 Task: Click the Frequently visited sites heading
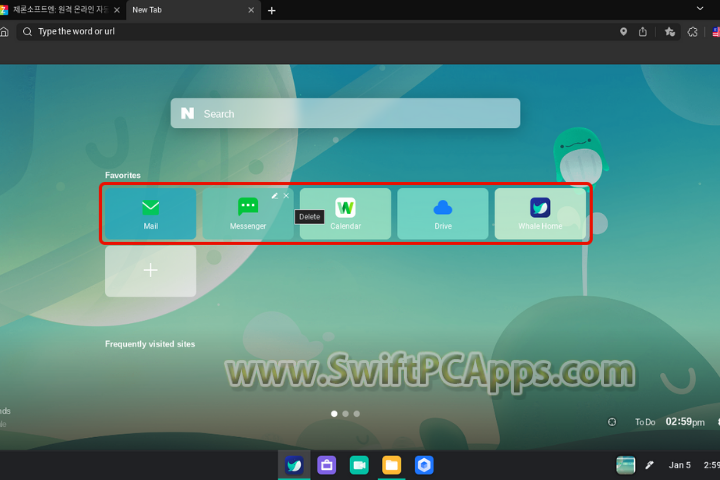150,344
